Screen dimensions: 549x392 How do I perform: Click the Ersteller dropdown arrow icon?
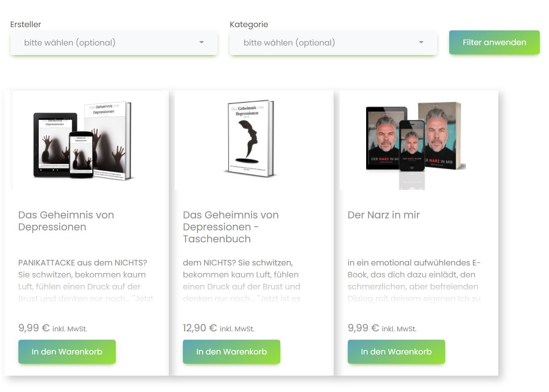[x=202, y=42]
